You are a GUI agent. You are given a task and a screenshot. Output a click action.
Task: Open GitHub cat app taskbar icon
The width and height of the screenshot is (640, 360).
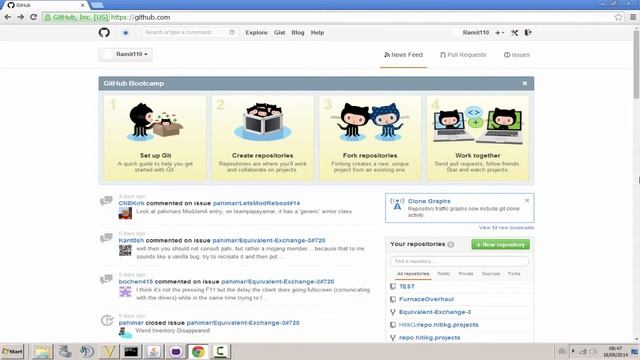(x=176, y=351)
